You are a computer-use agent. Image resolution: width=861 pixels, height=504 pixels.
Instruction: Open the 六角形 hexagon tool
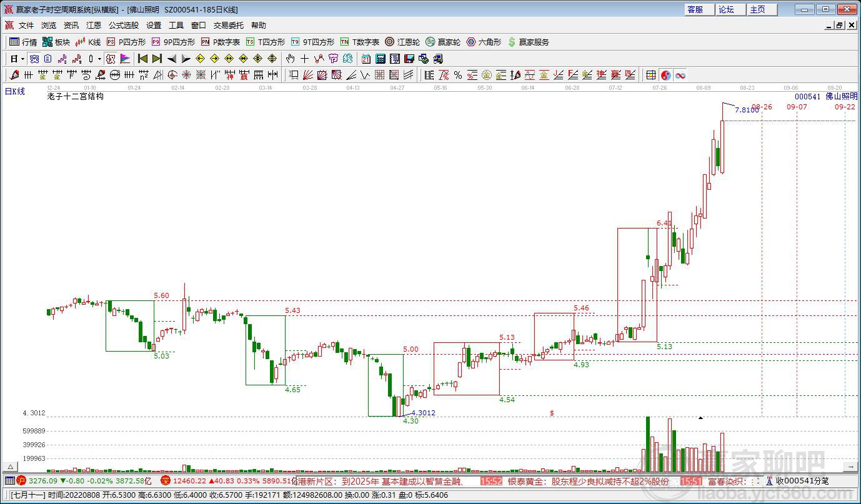tap(484, 42)
